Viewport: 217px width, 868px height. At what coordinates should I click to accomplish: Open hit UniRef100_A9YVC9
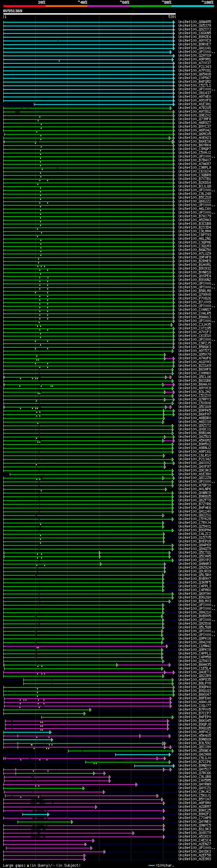click(195, 41)
